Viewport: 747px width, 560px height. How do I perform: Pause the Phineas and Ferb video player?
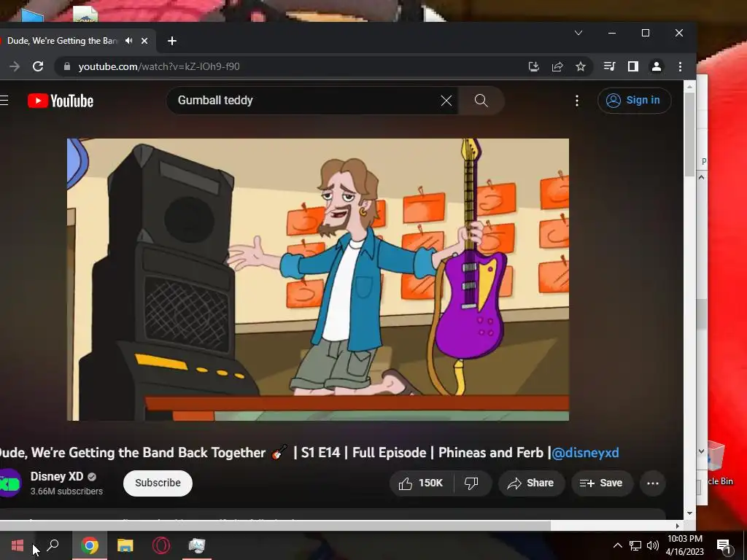(318, 279)
